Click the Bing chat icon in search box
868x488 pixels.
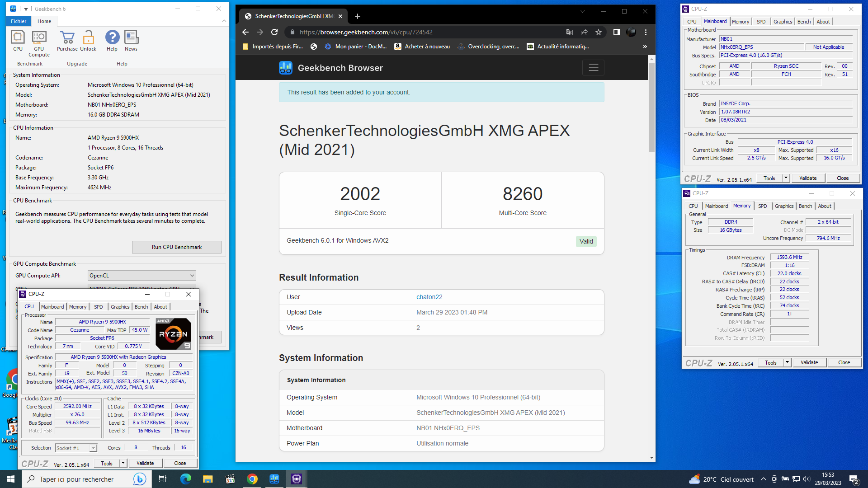tap(139, 479)
